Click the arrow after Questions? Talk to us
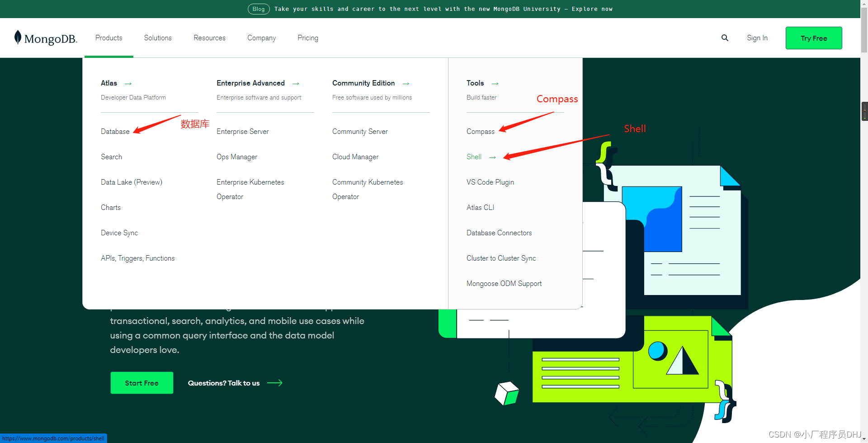The image size is (868, 443). [x=275, y=383]
